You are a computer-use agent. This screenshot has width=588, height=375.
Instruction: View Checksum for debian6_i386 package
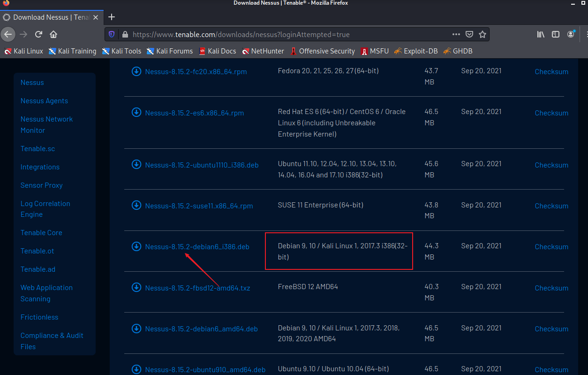click(x=551, y=247)
